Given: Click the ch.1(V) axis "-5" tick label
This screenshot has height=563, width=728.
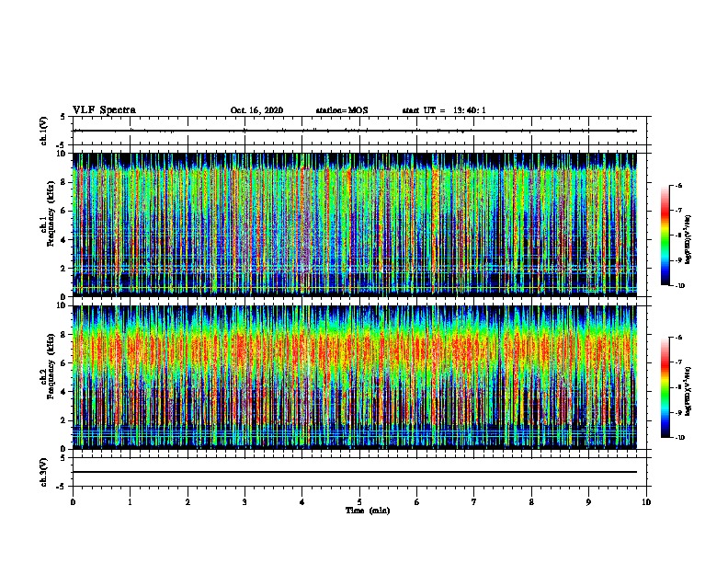Looking at the screenshot, I should tap(61, 145).
